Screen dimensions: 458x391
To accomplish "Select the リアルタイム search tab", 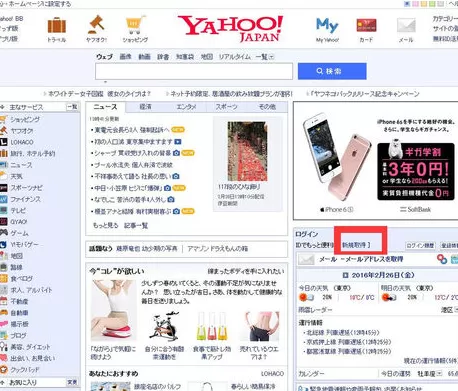I will 235,57.
